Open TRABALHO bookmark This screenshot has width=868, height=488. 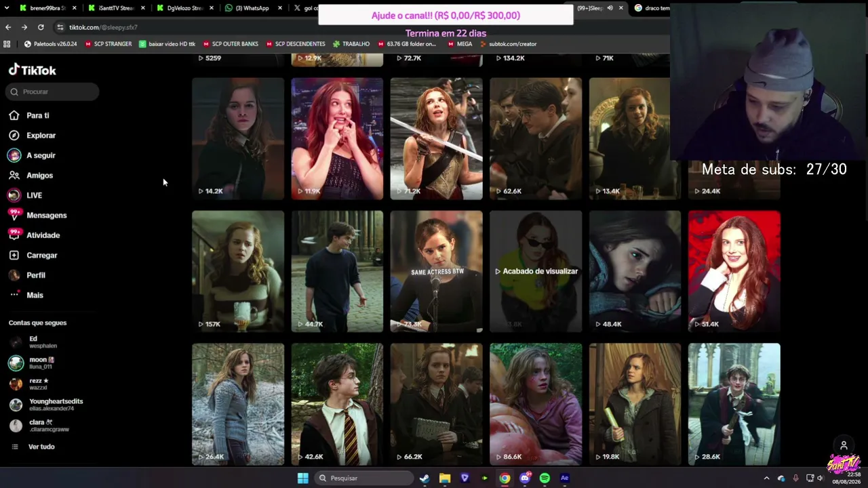pos(351,44)
